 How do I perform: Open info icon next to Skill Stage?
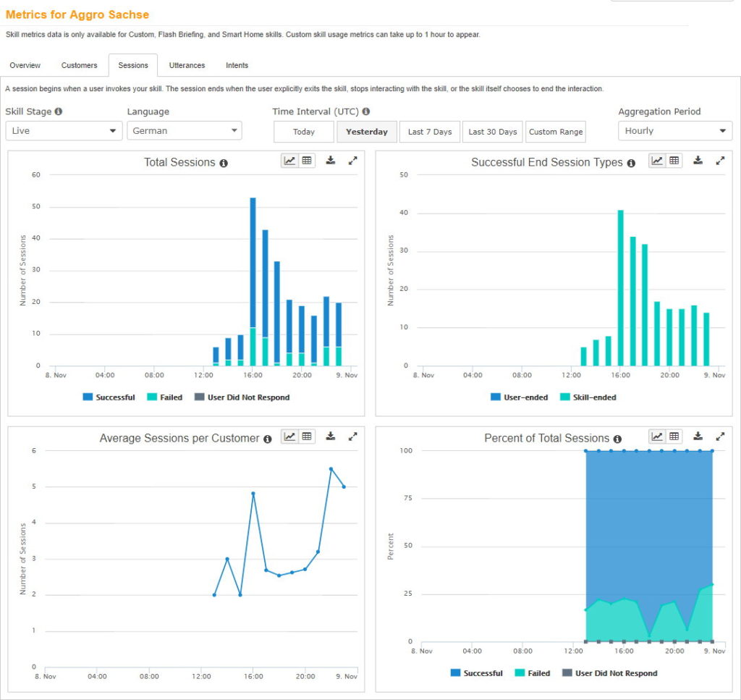58,111
